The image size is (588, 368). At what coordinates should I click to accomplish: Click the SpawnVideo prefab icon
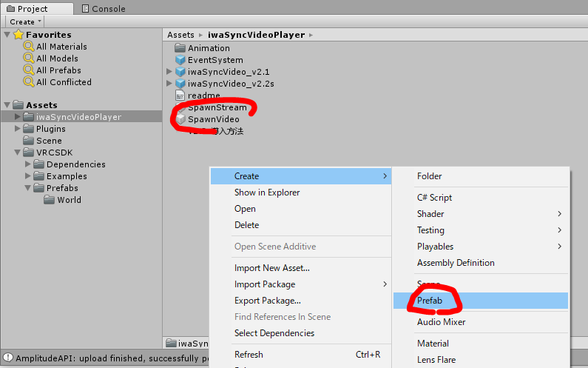pyautogui.click(x=180, y=119)
